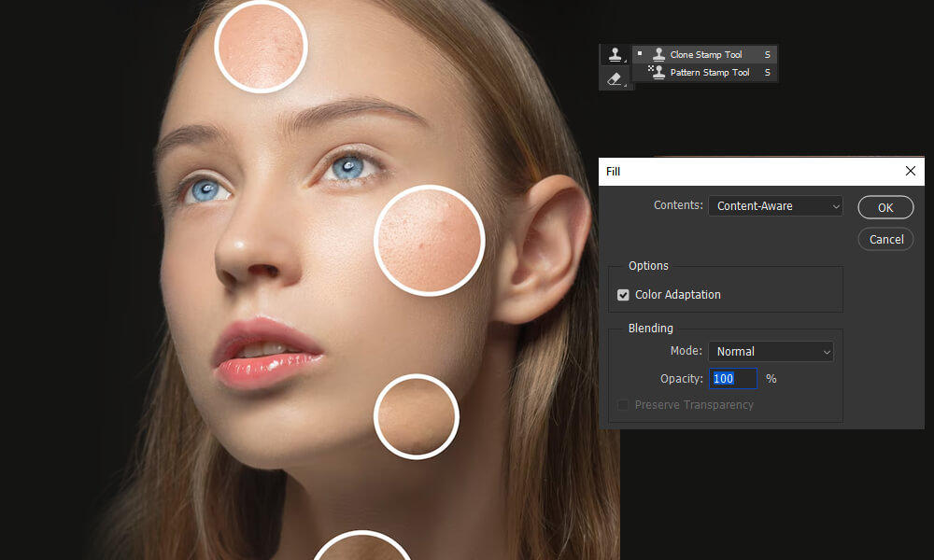Uncheck the Color Adaptation option
The image size is (934, 560).
[623, 294]
